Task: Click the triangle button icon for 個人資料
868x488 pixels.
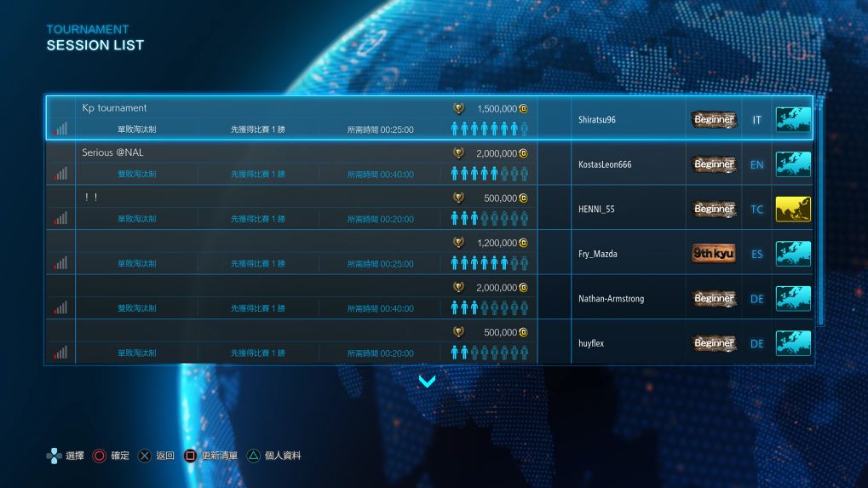Action: pos(254,456)
